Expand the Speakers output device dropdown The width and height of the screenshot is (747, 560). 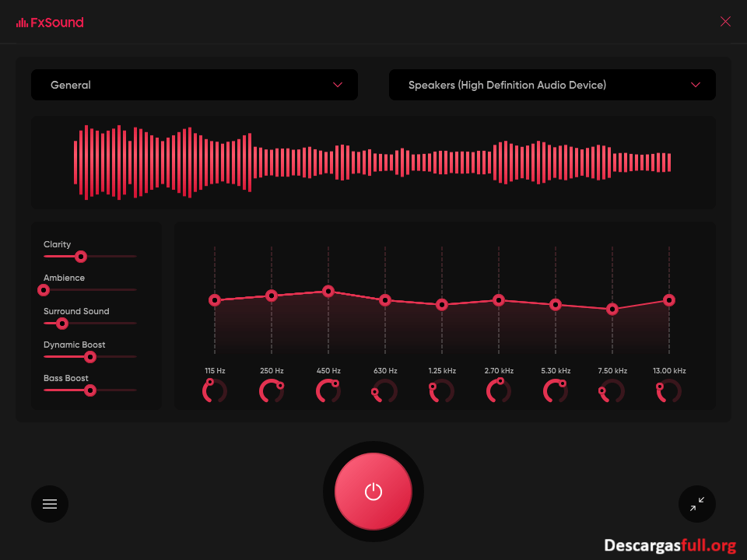pyautogui.click(x=552, y=85)
